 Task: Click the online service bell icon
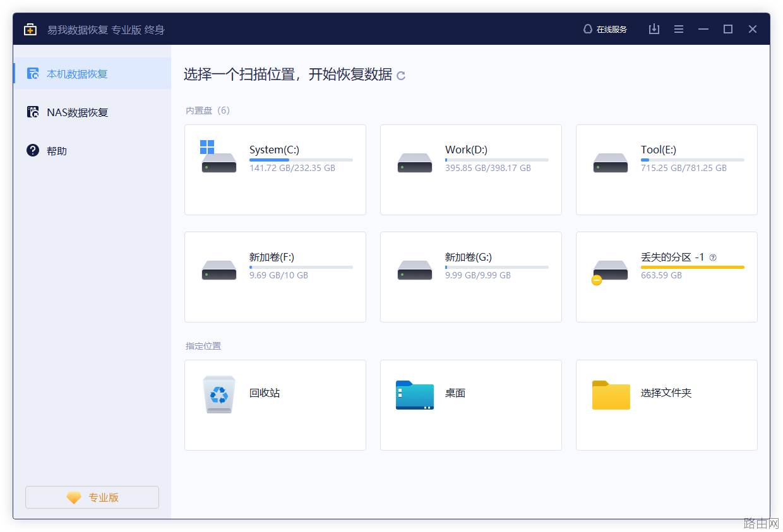pos(588,29)
